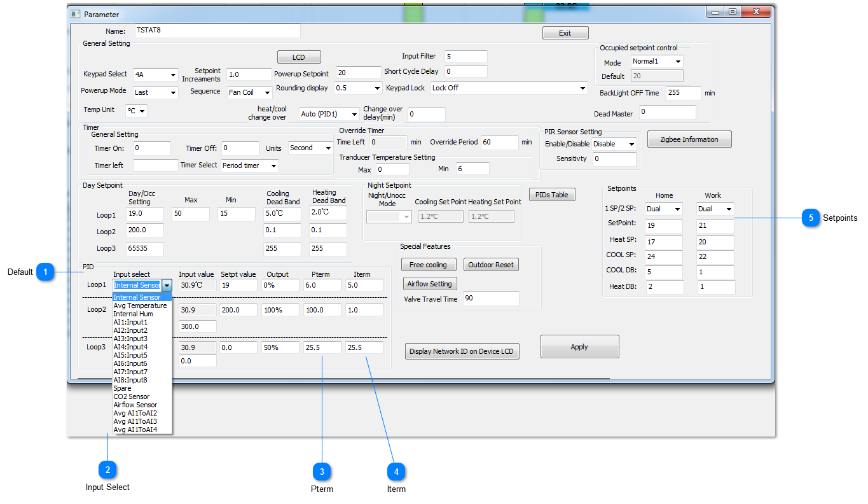Click the Parameter window title icon

(x=75, y=13)
